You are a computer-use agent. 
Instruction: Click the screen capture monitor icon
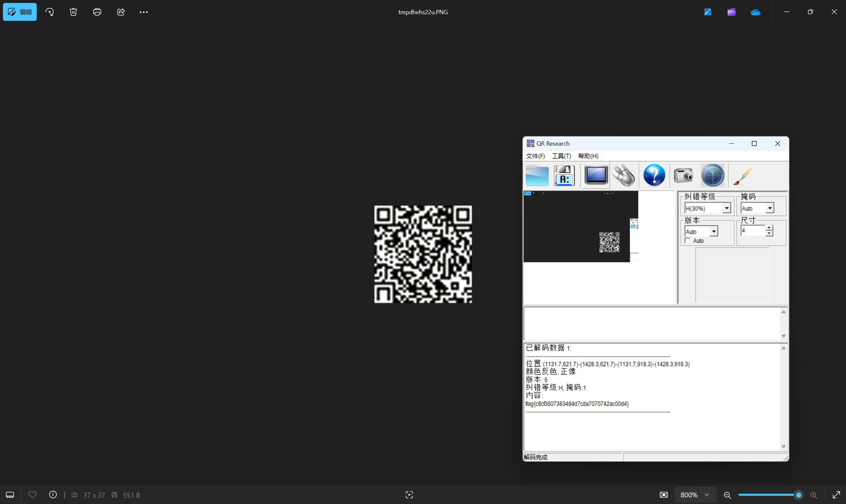point(596,176)
